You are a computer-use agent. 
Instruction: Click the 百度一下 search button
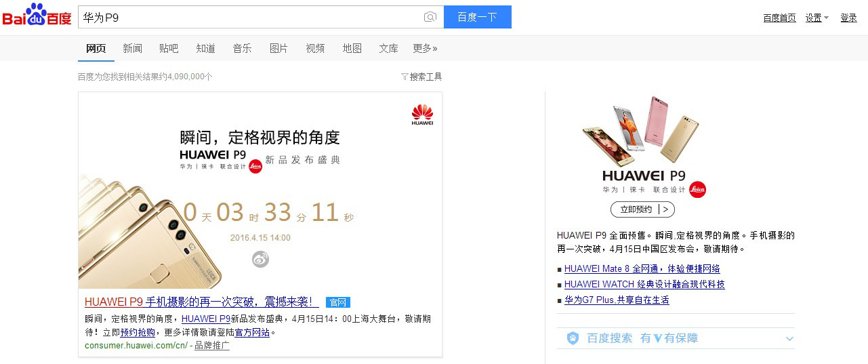477,17
